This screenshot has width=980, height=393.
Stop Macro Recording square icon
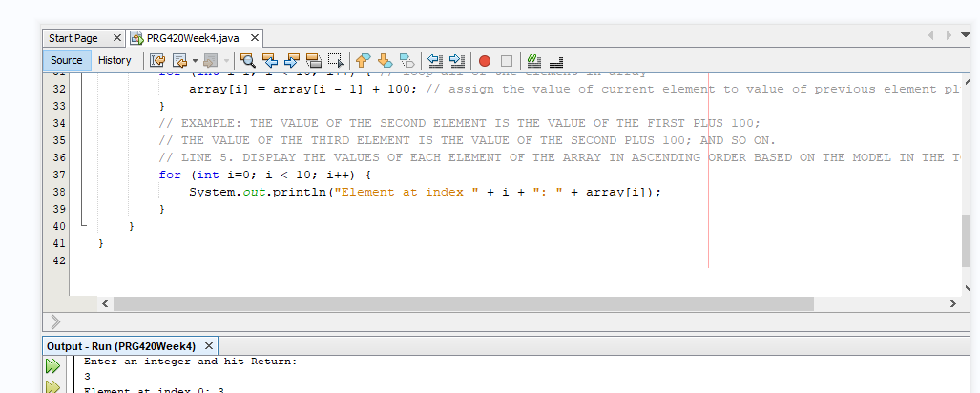tap(507, 61)
